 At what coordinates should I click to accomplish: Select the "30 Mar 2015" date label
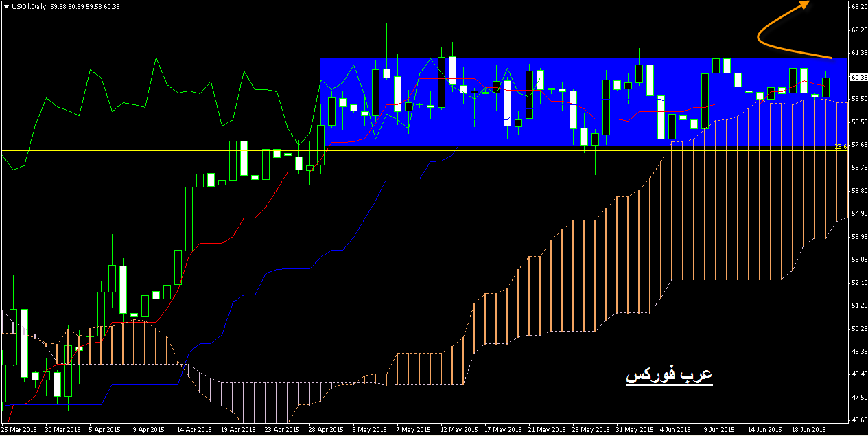pos(62,431)
